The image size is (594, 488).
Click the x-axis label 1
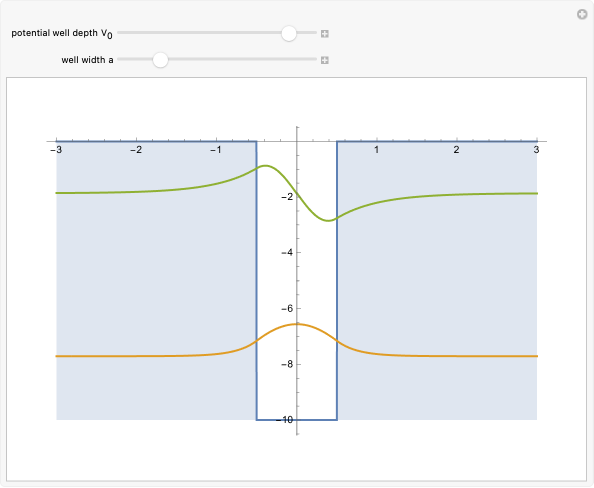coord(377,150)
